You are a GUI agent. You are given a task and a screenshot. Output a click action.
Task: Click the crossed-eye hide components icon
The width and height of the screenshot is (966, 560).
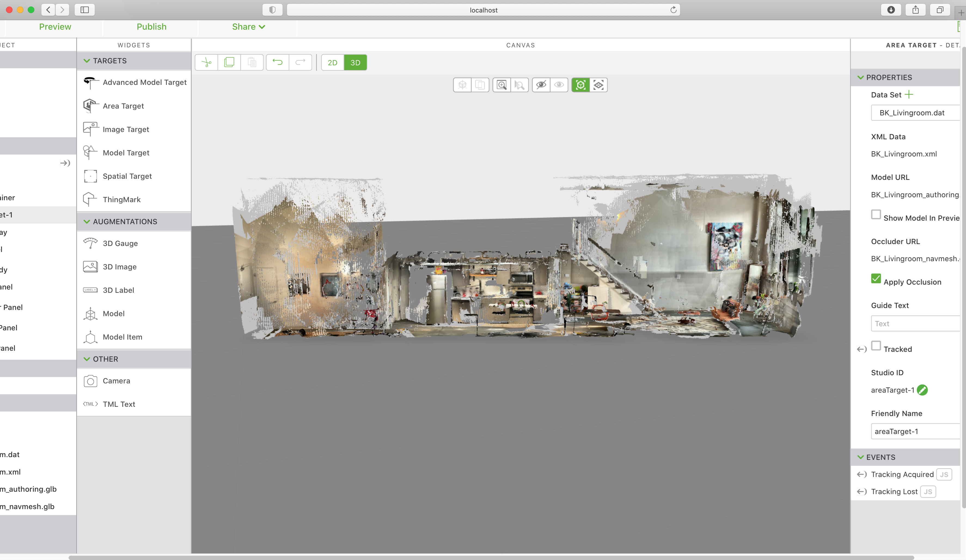click(x=541, y=85)
